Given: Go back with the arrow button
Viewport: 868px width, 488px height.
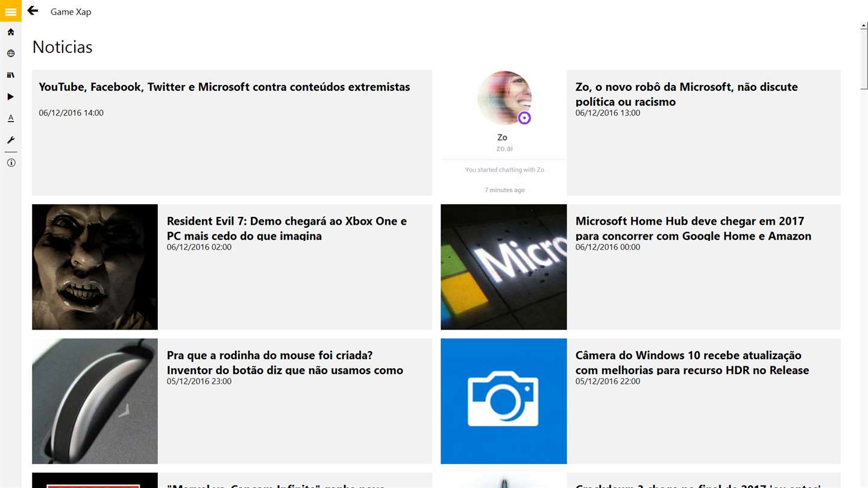Looking at the screenshot, I should 33,11.
